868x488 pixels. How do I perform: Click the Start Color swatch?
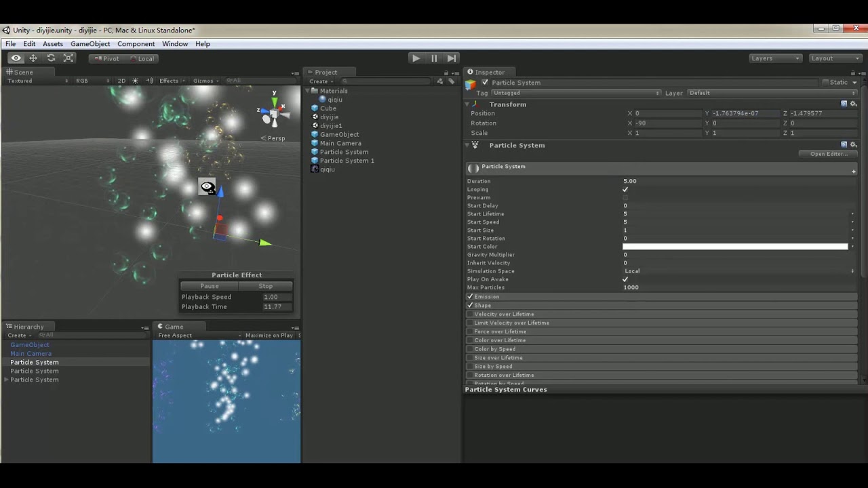735,247
